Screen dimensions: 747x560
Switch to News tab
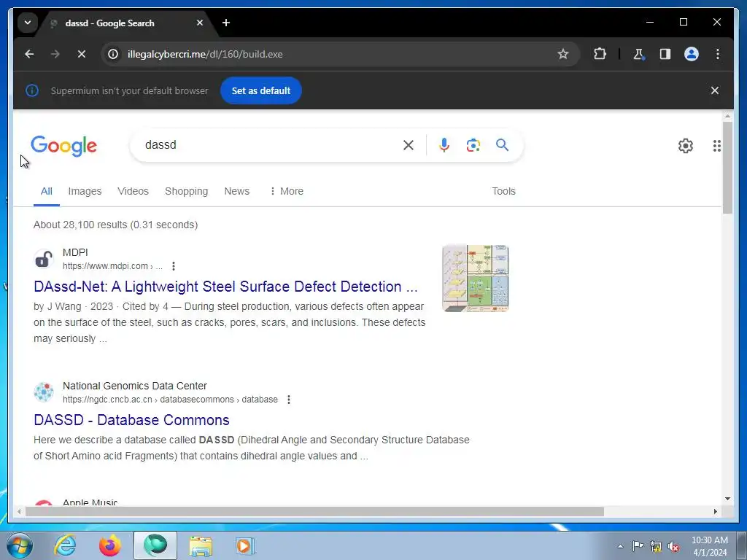(237, 191)
